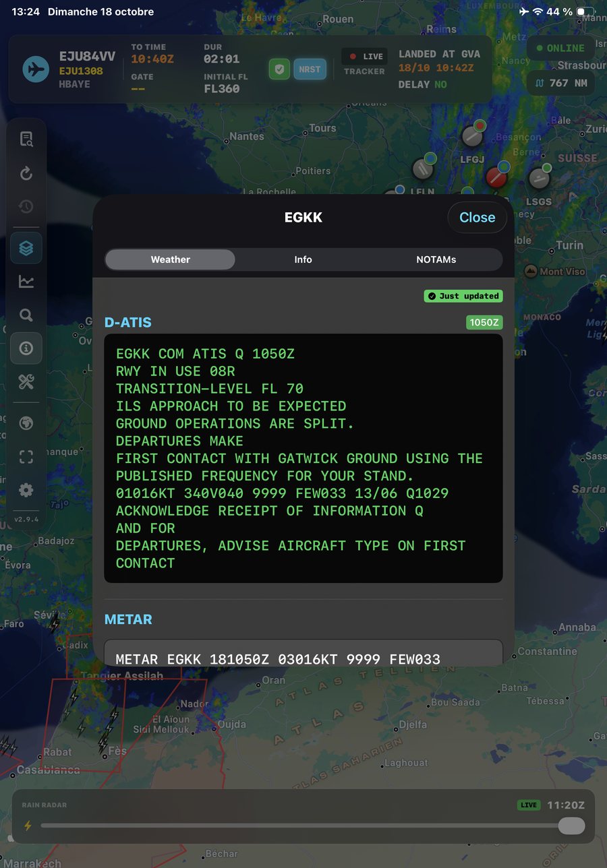The image size is (607, 868).
Task: Tap the rain radar LIVE badge
Action: 529,805
